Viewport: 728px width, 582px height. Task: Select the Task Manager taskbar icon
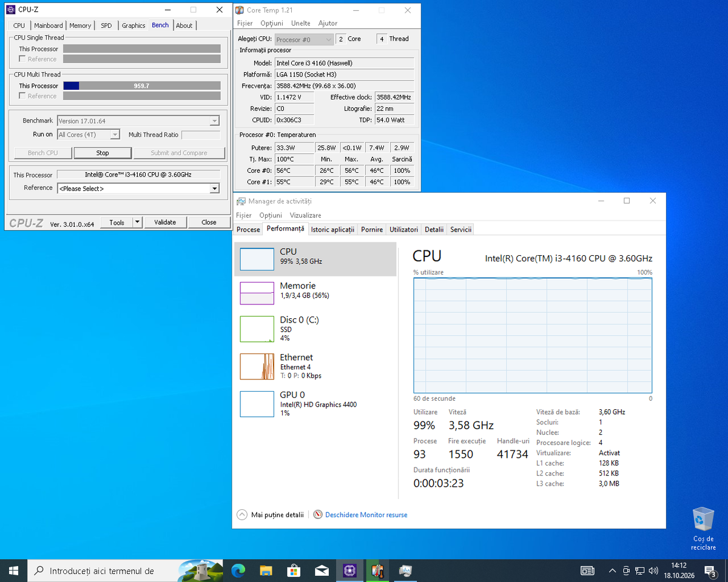click(405, 570)
